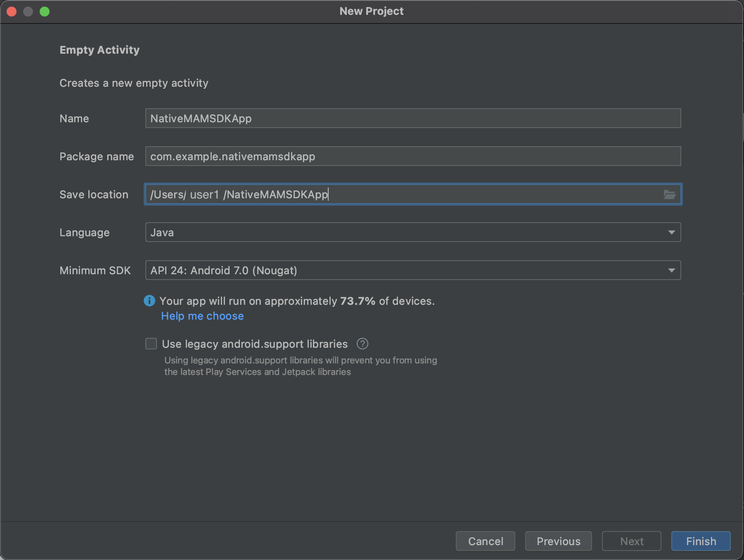Image resolution: width=744 pixels, height=560 pixels.
Task: Click the blue info icon near device percentage
Action: (149, 301)
